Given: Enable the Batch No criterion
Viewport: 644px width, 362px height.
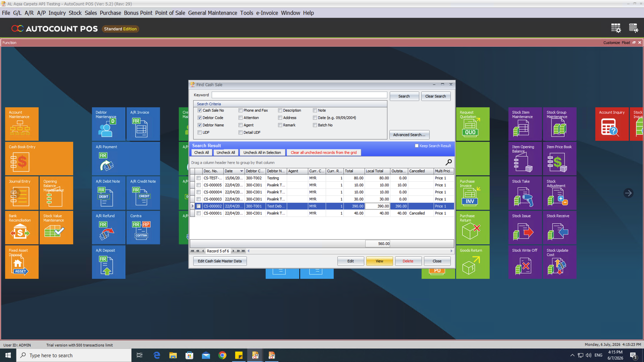Looking at the screenshot, I should coord(315,125).
